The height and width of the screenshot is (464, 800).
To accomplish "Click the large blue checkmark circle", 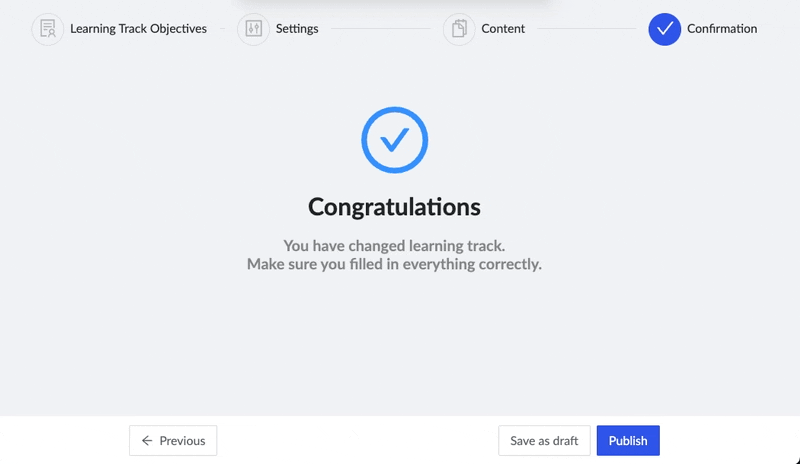I will 394,140.
